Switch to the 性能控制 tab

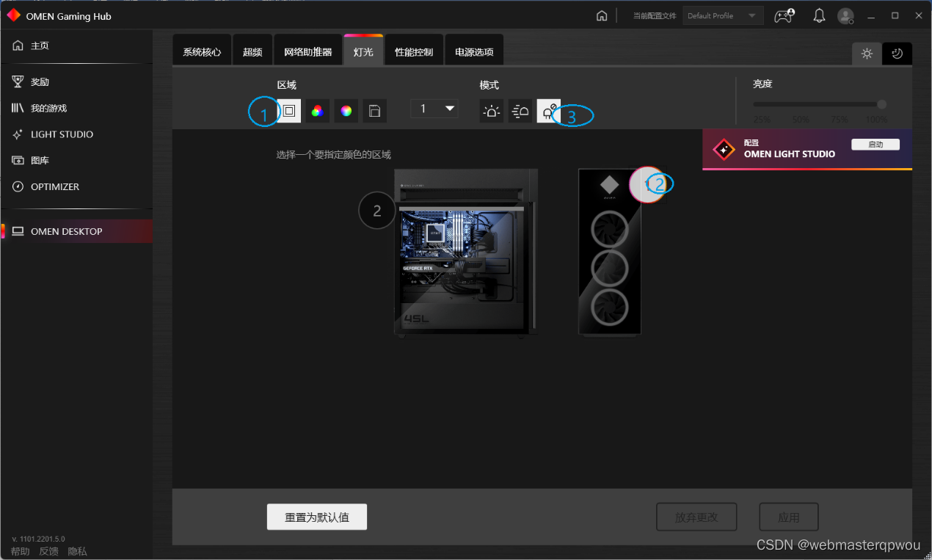click(414, 51)
